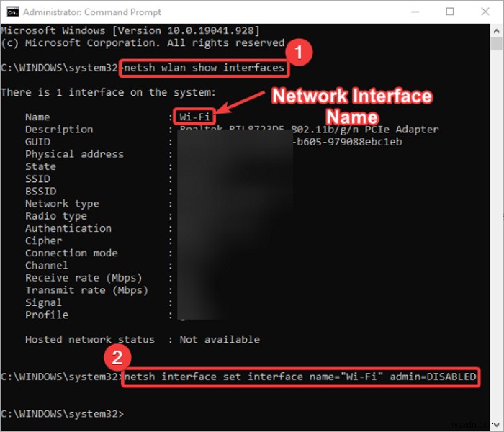504x432 pixels.
Task: Click the 'Signal' field label
Action: (x=44, y=303)
